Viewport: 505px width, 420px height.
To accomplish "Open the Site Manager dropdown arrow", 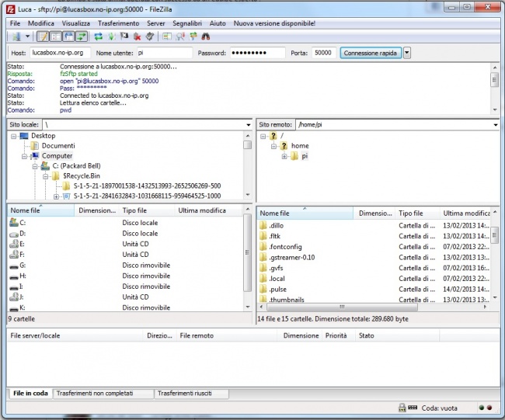I will coord(27,36).
